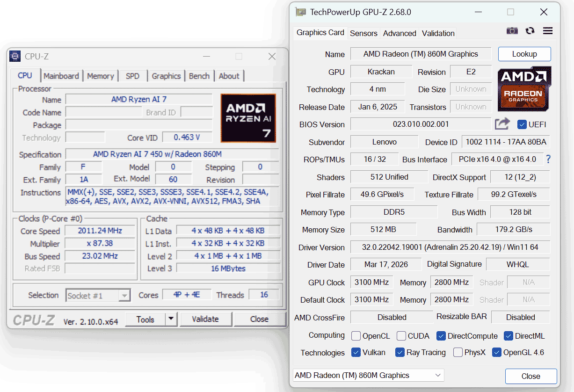The width and height of the screenshot is (574, 392).
Task: Click the CPU Specification field
Action: pyautogui.click(x=172, y=154)
